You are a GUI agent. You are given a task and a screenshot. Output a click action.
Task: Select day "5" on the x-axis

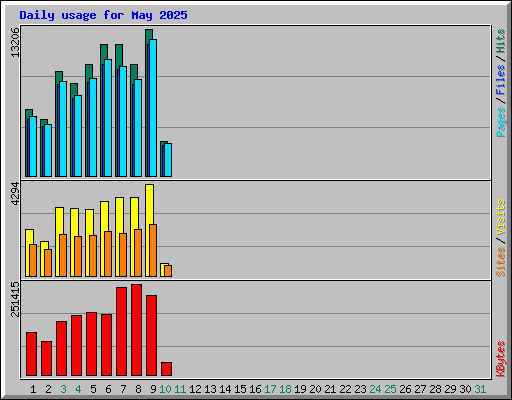pos(93,389)
